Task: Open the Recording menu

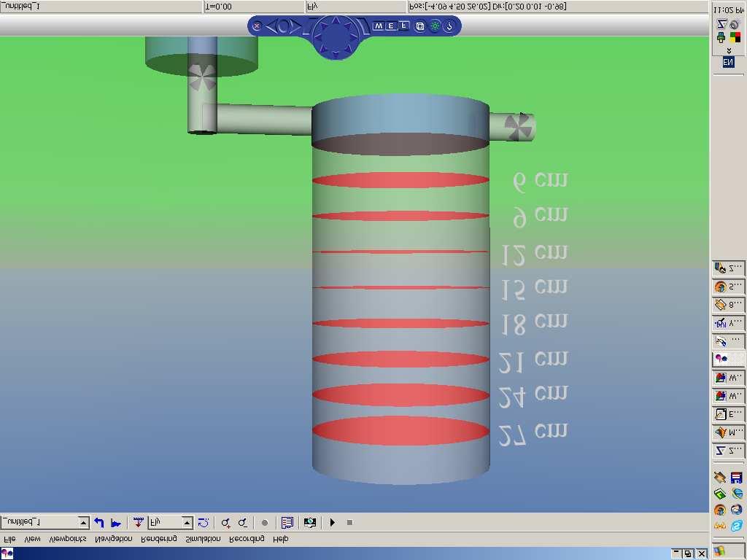Action: (247, 539)
